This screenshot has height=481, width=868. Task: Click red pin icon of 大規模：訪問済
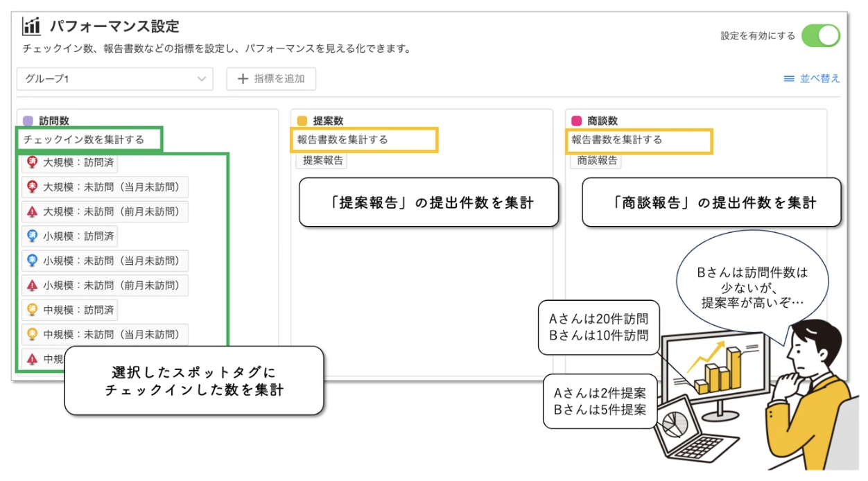pos(32,163)
